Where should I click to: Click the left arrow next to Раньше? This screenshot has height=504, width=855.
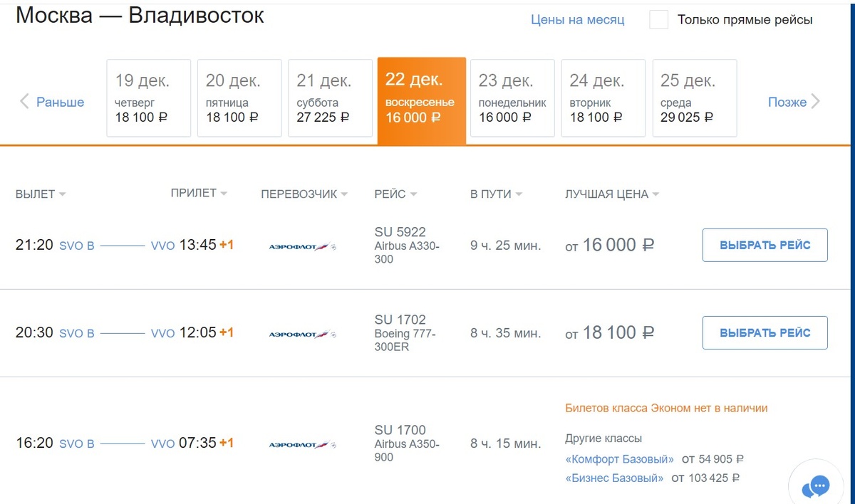click(24, 102)
